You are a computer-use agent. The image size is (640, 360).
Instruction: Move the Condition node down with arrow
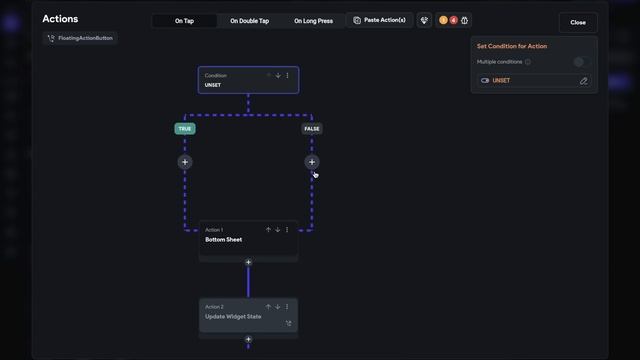click(278, 76)
